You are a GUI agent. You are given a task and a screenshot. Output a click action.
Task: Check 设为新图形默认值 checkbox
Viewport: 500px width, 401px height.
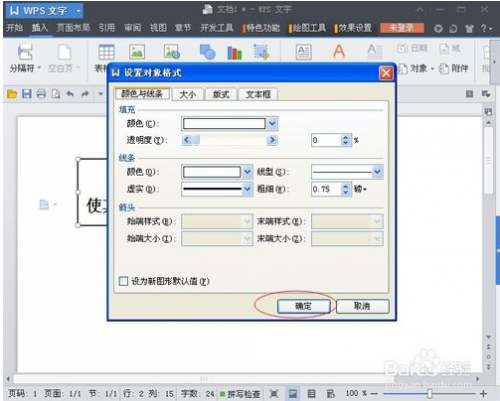123,281
